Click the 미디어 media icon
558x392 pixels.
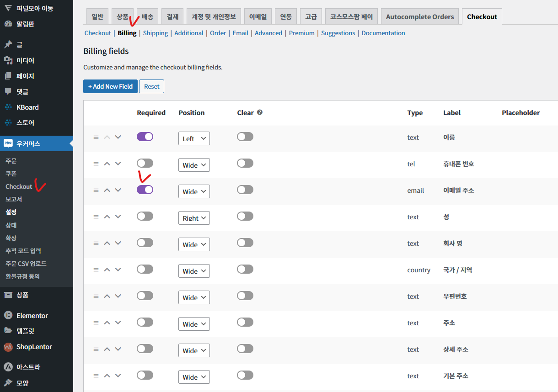point(8,60)
